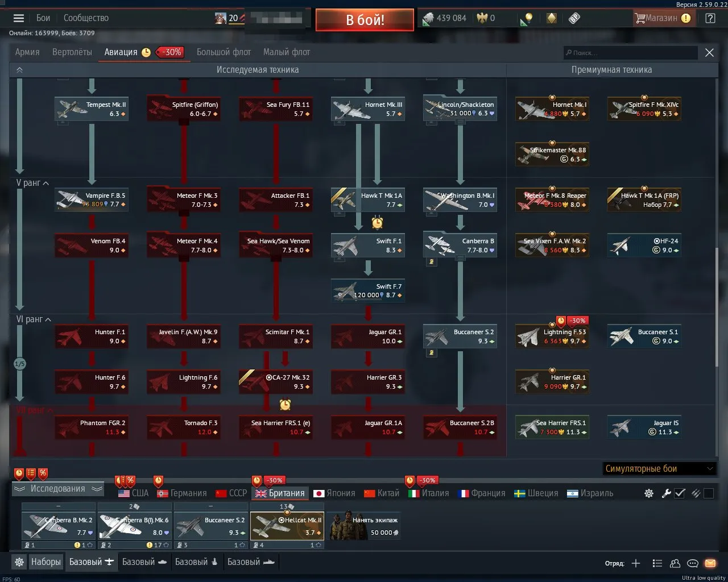Click the alarm clock under CA-27 Mk.32
This screenshot has height=582, width=728.
pos(286,404)
